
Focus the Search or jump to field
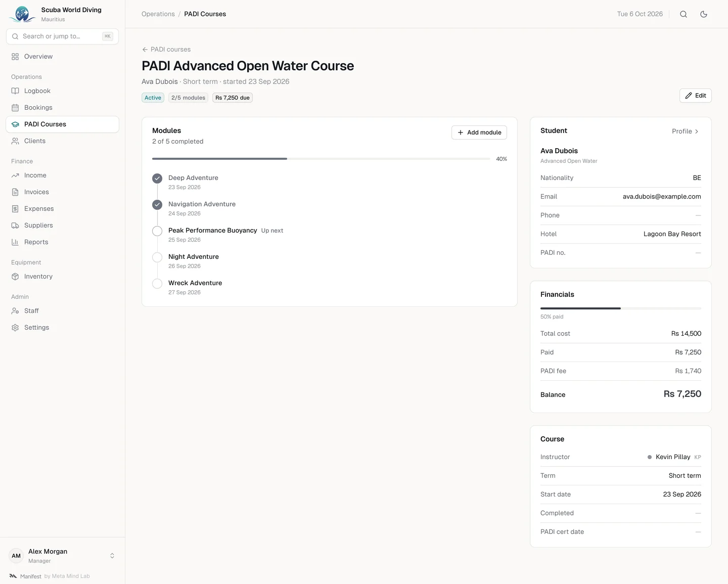63,36
